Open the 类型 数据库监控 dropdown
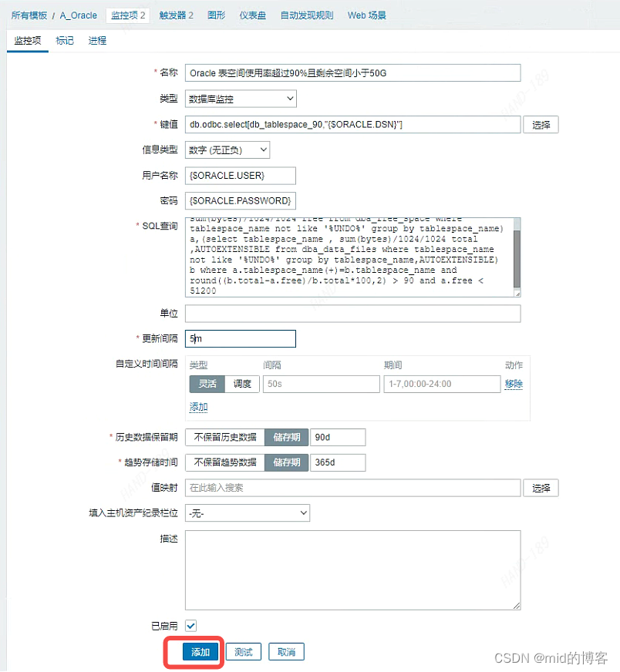The width and height of the screenshot is (620, 672). pyautogui.click(x=241, y=99)
